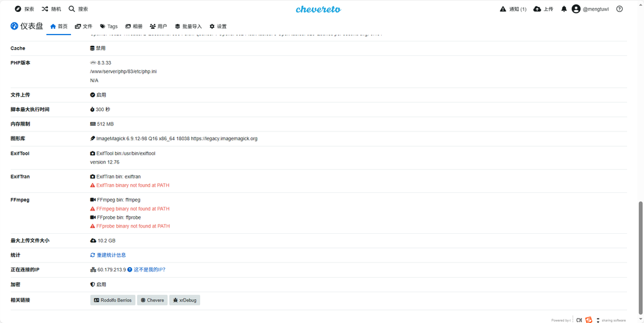Click the cloud icon beside 10.2 GB
Viewport: 644px width, 323px height.
tap(93, 241)
